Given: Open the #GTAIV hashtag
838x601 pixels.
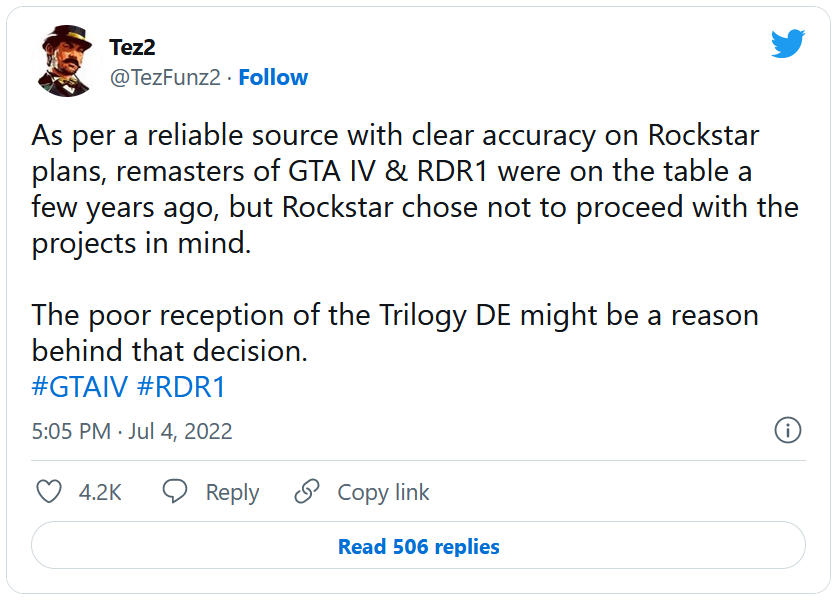Looking at the screenshot, I should click(80, 386).
